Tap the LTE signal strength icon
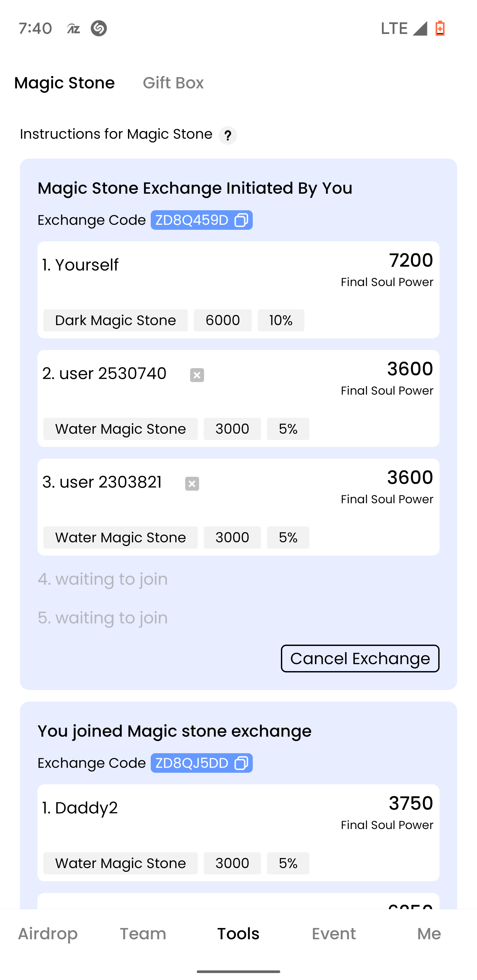 pyautogui.click(x=420, y=28)
